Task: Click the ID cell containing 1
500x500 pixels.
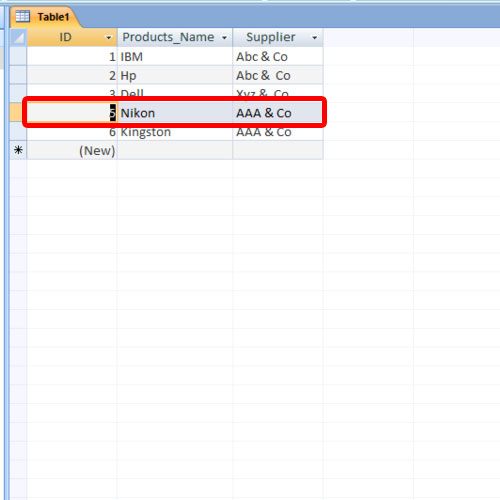Action: (72, 56)
